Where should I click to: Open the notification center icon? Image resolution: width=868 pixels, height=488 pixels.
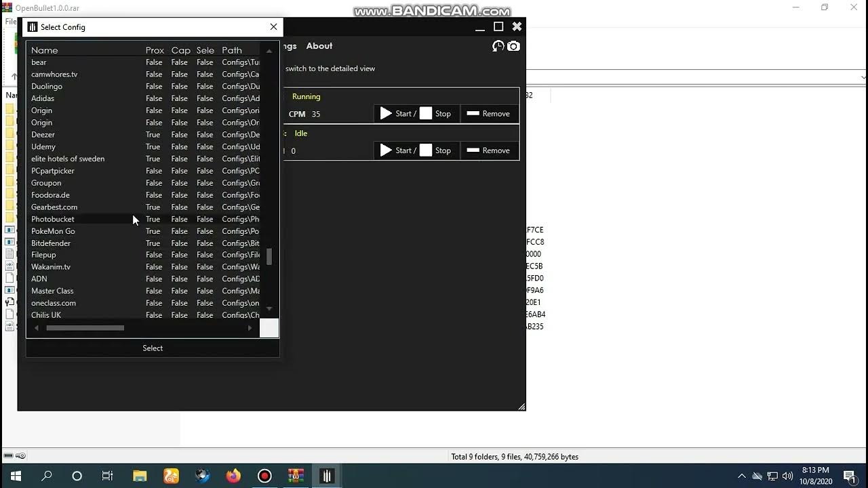click(x=849, y=476)
